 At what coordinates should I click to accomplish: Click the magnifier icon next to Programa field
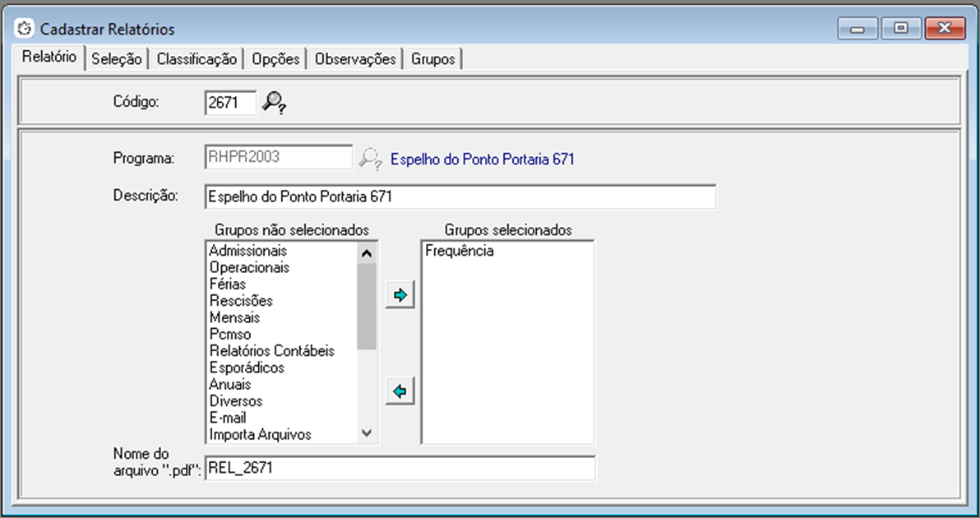(371, 159)
